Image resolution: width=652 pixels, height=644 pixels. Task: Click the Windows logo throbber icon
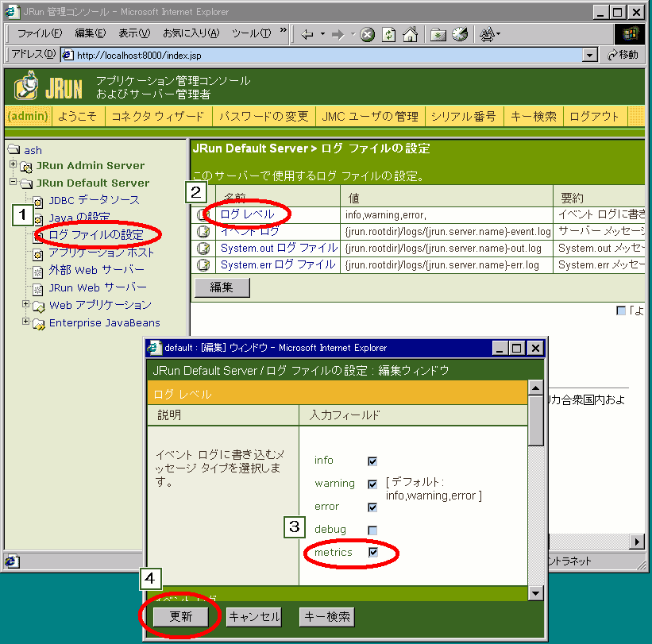(630, 33)
